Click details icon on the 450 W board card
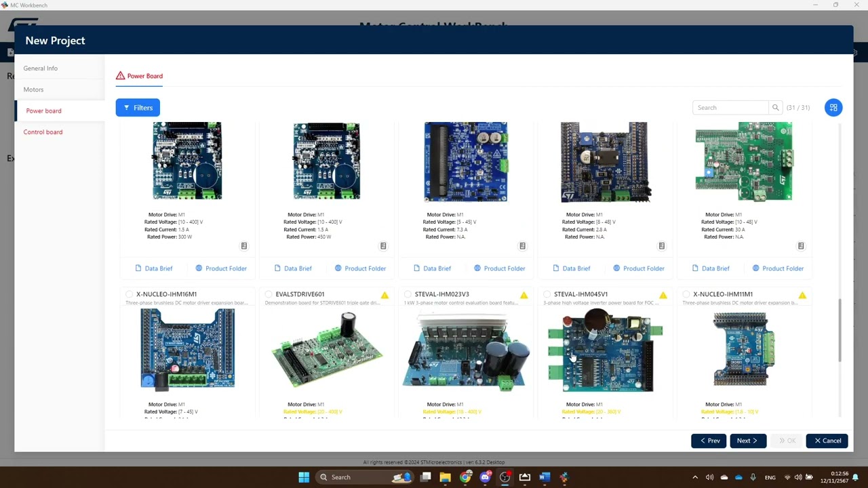 point(383,246)
